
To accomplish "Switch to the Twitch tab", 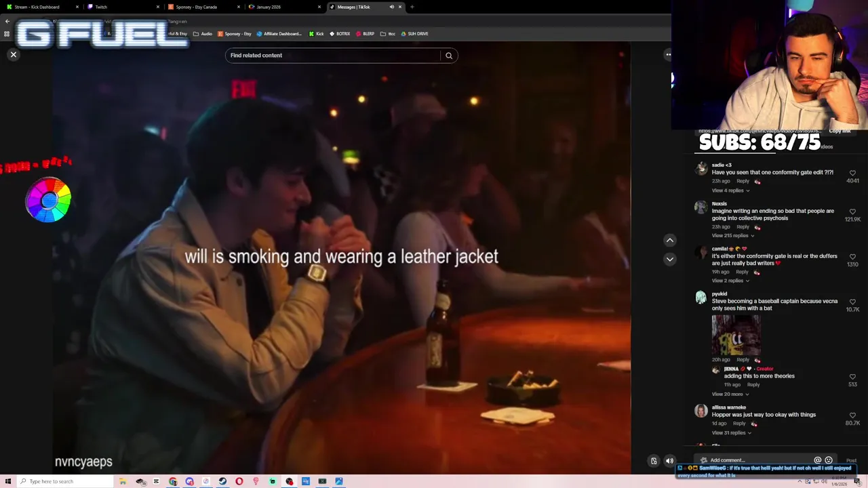I will pos(122,7).
